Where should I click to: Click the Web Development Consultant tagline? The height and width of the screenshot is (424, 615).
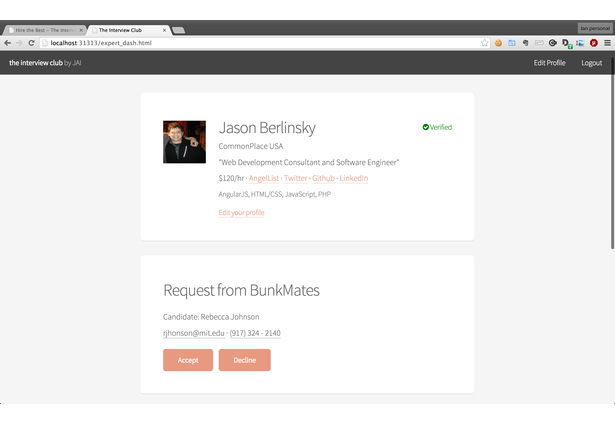[x=309, y=162]
